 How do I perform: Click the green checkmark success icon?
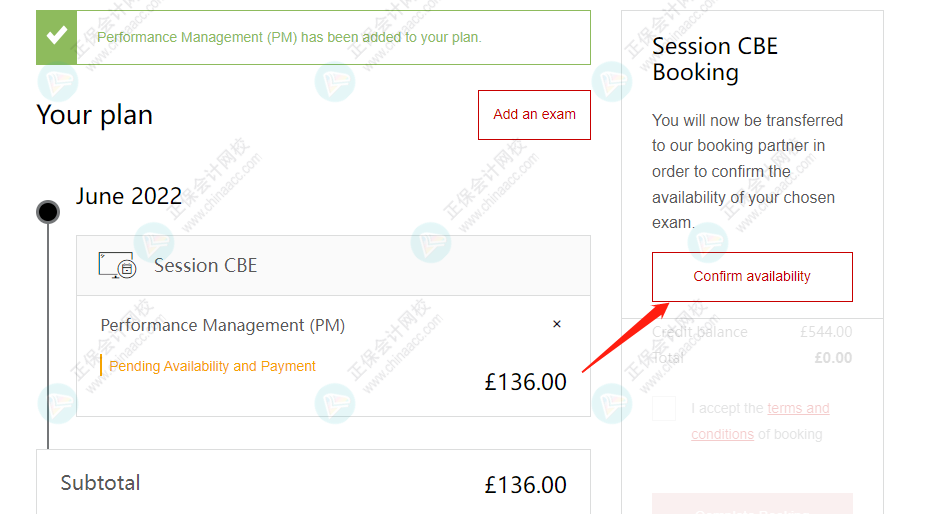click(x=57, y=38)
